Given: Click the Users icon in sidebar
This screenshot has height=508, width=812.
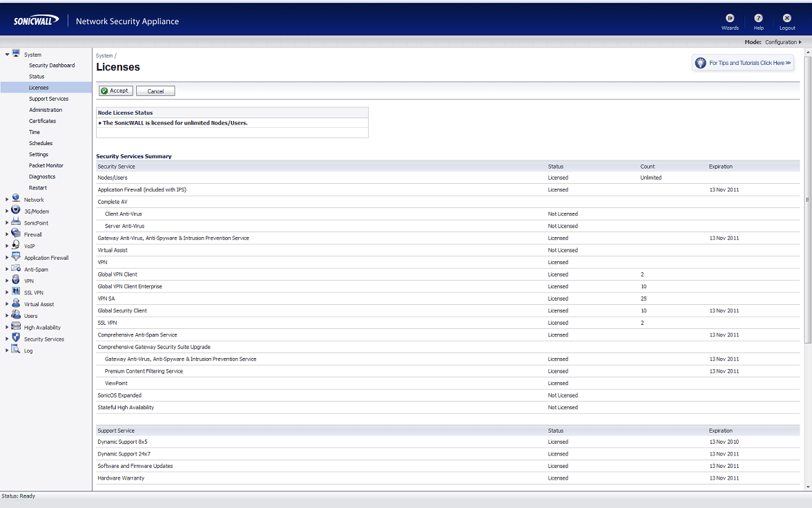Looking at the screenshot, I should (16, 314).
